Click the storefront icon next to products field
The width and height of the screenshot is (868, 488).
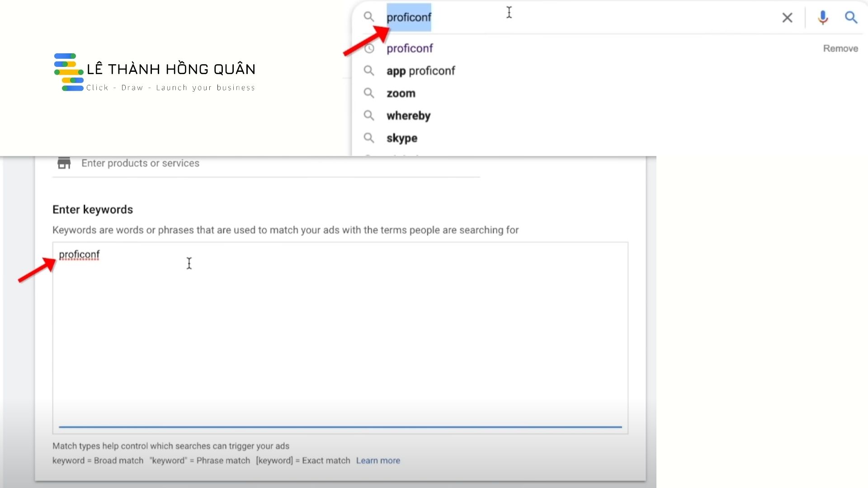63,163
